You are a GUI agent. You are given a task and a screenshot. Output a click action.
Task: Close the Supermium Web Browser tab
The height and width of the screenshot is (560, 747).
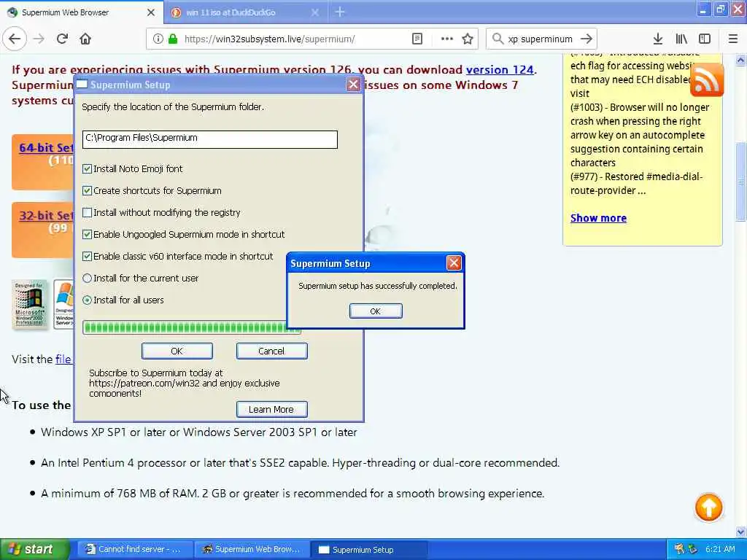(150, 12)
